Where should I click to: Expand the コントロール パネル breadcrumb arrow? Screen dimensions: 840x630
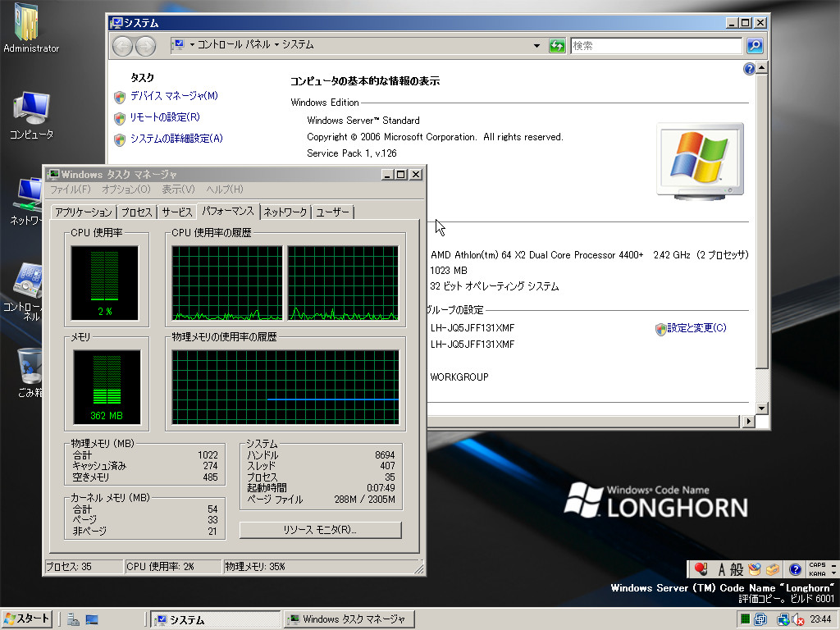point(277,45)
